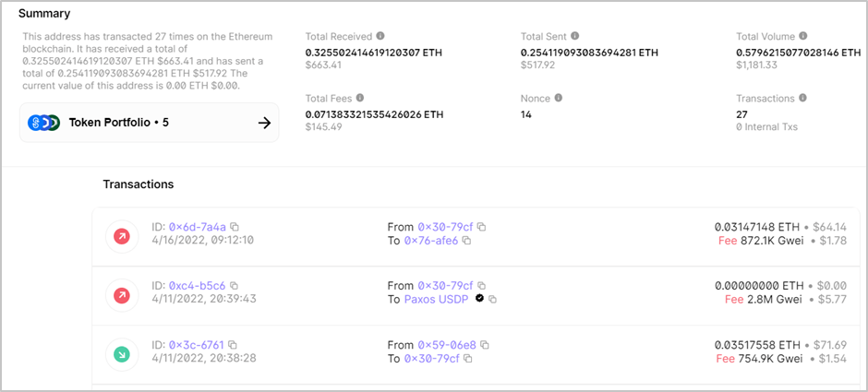868x392 pixels.
Task: Click info icon beside Total Volume
Action: pyautogui.click(x=802, y=36)
